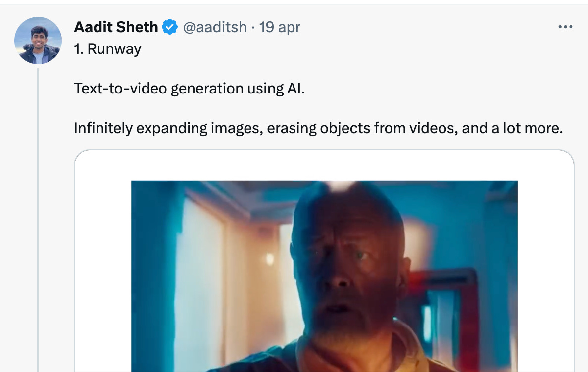Screen dimensions: 588x372
Task: Click the thread connector line below the avatar
Action: [x=38, y=220]
